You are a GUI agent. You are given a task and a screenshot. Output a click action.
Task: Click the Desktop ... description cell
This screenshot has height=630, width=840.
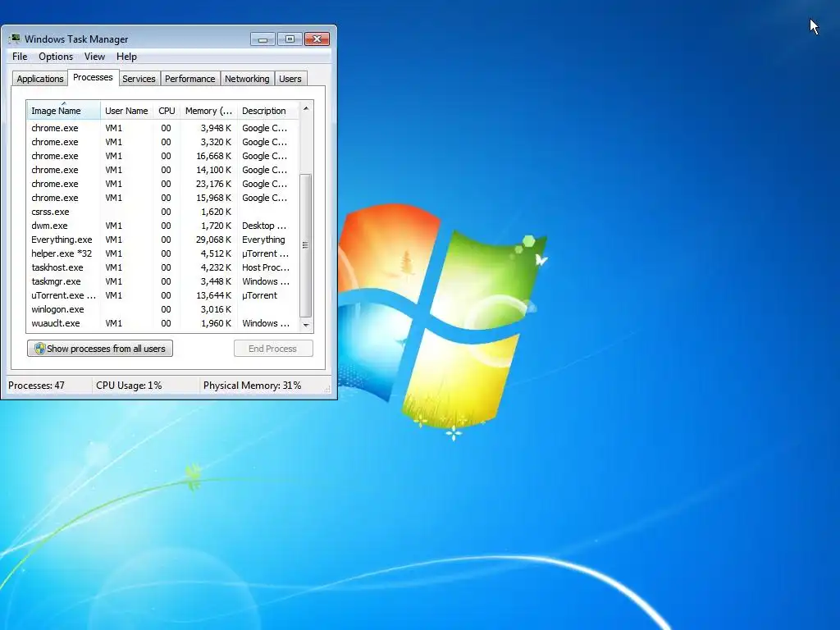[x=264, y=226]
